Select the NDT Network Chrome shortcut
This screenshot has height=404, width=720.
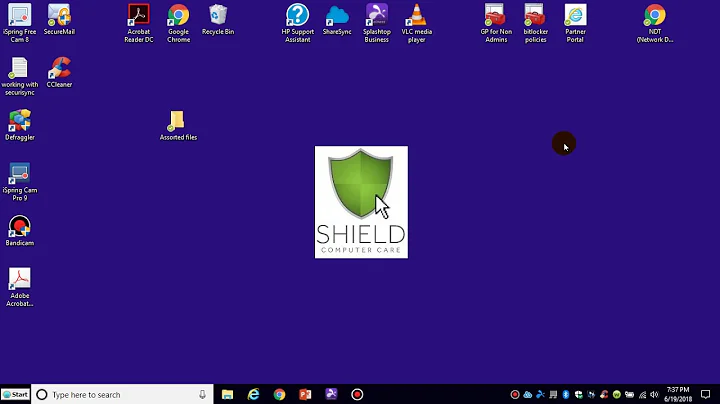655,23
